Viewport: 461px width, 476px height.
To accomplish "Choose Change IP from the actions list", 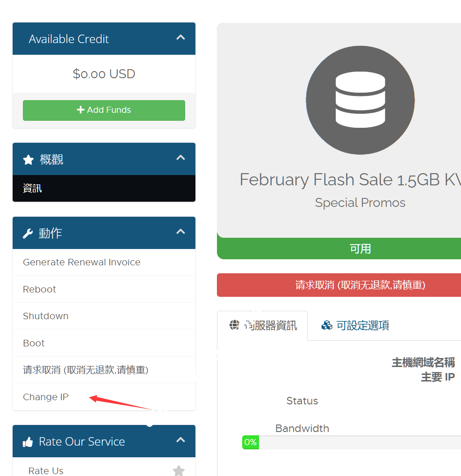I will (46, 397).
